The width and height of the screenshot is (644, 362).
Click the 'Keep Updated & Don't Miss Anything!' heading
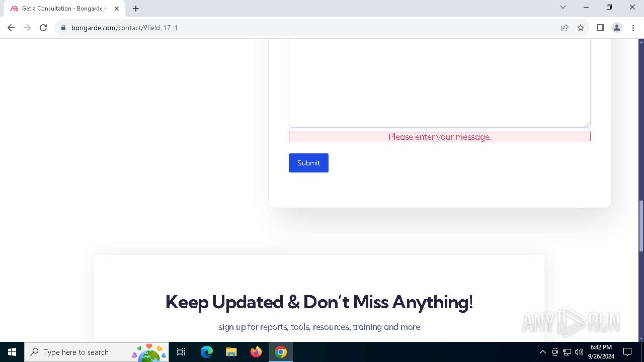(x=319, y=302)
